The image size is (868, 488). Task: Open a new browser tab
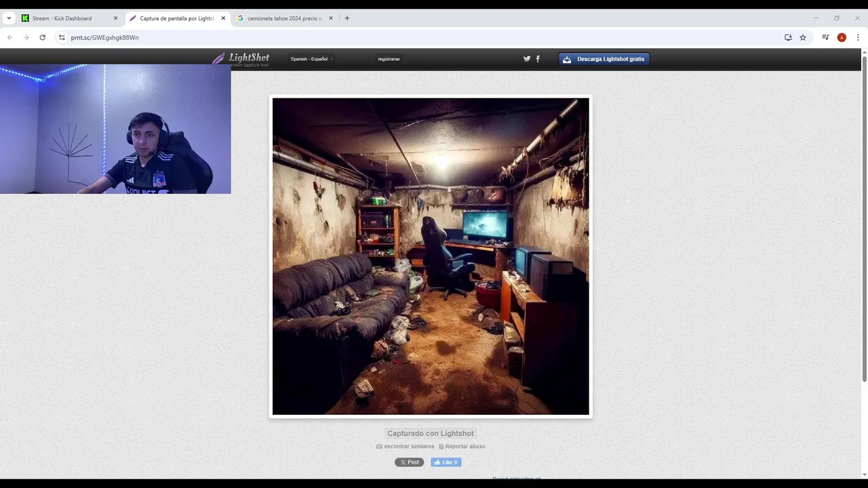(x=347, y=18)
